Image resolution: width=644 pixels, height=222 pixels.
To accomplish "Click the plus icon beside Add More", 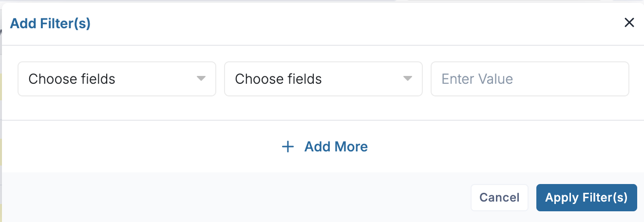I will tap(288, 147).
